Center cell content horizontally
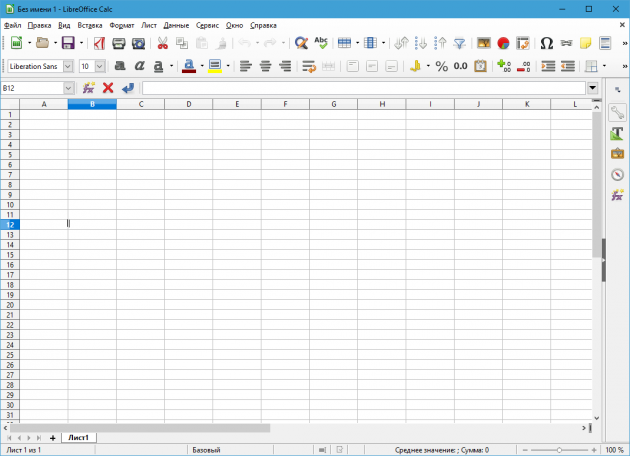630x456 pixels. [x=265, y=66]
